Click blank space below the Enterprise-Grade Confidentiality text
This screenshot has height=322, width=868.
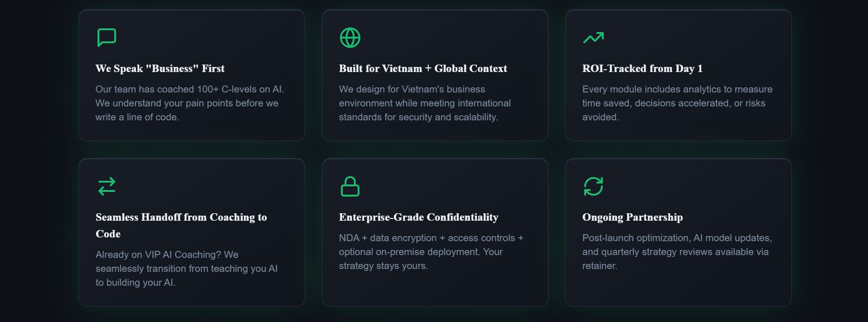click(x=435, y=289)
